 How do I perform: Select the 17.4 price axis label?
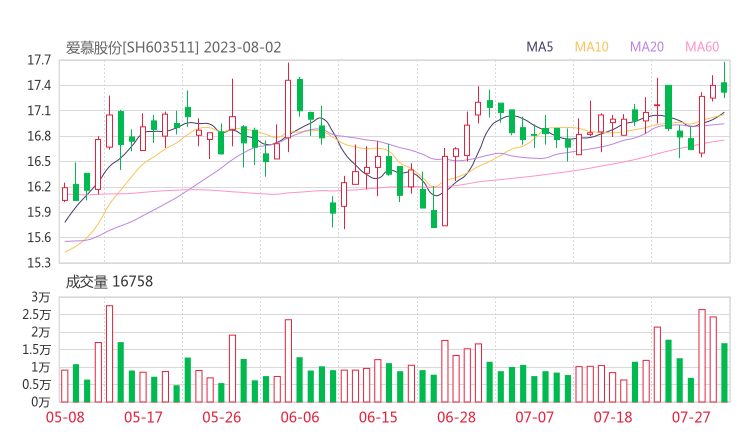pos(39,85)
